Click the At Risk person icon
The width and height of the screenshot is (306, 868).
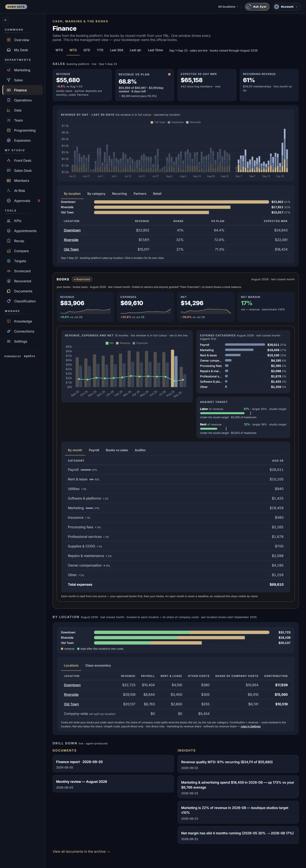9,191
